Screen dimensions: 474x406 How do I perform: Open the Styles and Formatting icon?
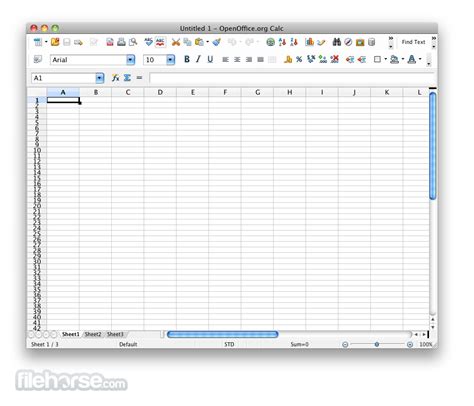tap(38, 59)
